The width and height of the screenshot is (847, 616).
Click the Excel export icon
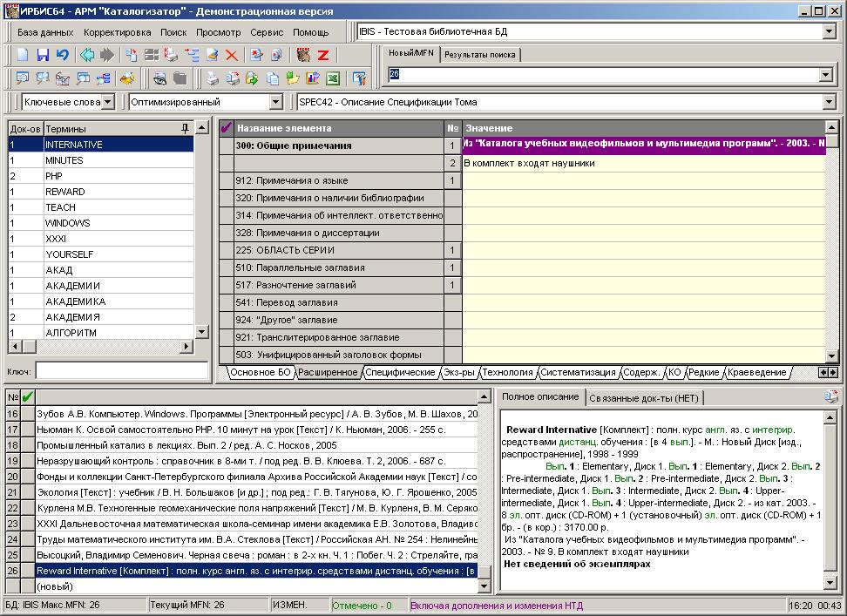tap(332, 78)
